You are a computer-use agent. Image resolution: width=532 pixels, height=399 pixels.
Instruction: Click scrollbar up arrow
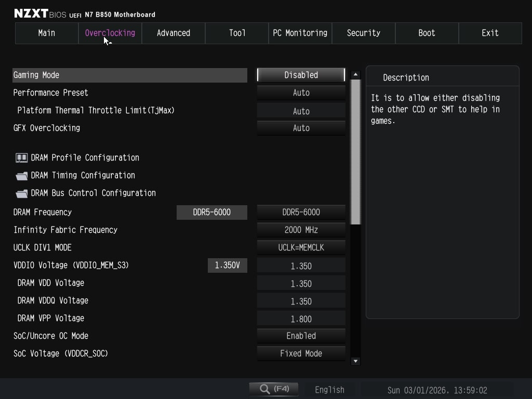[356, 75]
